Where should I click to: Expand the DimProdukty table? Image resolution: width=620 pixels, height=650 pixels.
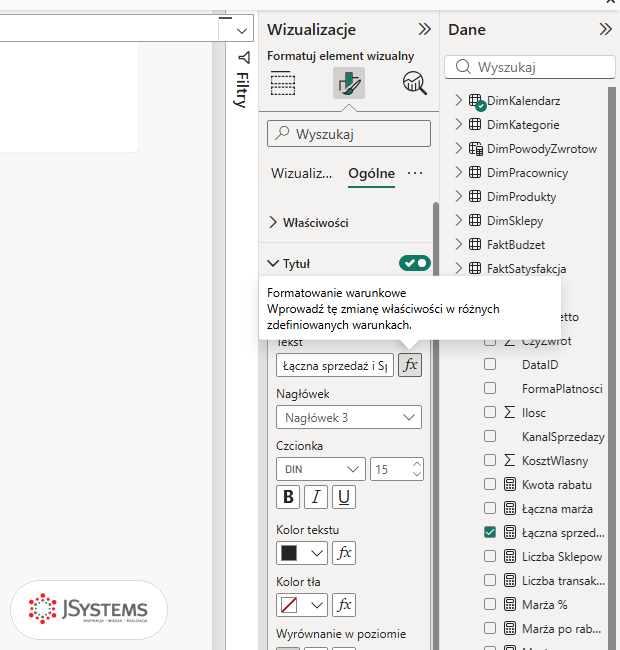pyautogui.click(x=458, y=196)
